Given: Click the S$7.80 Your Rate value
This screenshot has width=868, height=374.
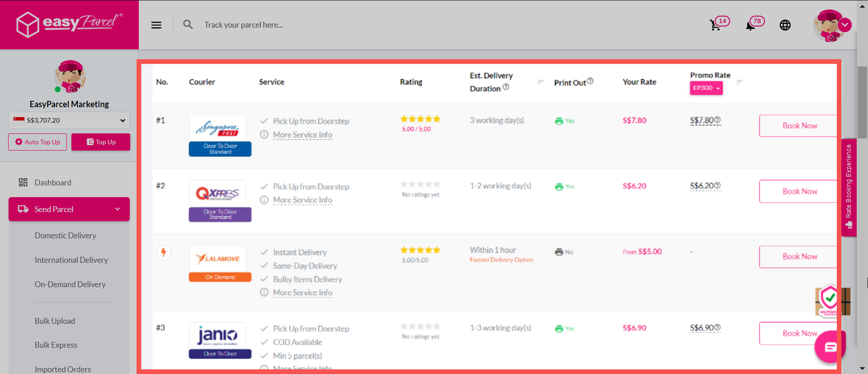Looking at the screenshot, I should coord(634,120).
